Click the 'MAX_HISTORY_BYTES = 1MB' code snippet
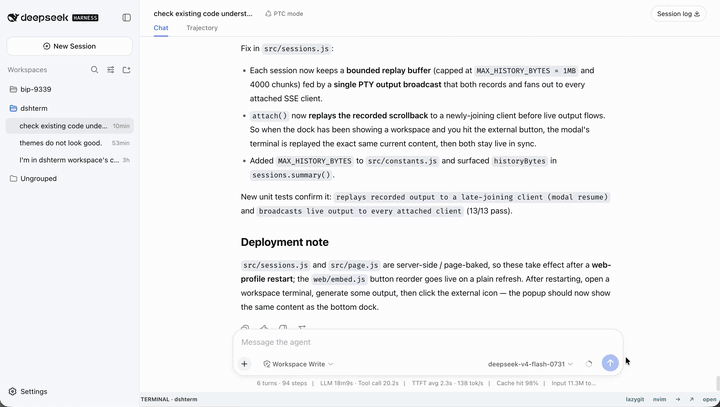720x407 pixels. click(x=526, y=71)
